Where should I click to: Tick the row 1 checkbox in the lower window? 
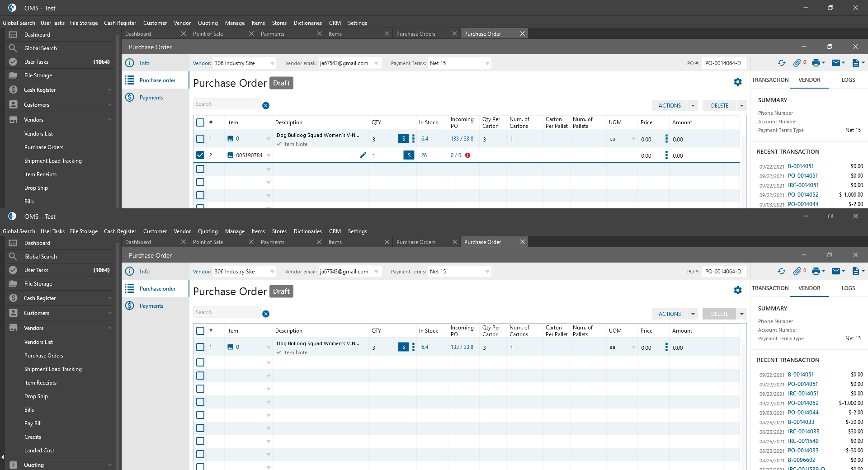tap(200, 348)
